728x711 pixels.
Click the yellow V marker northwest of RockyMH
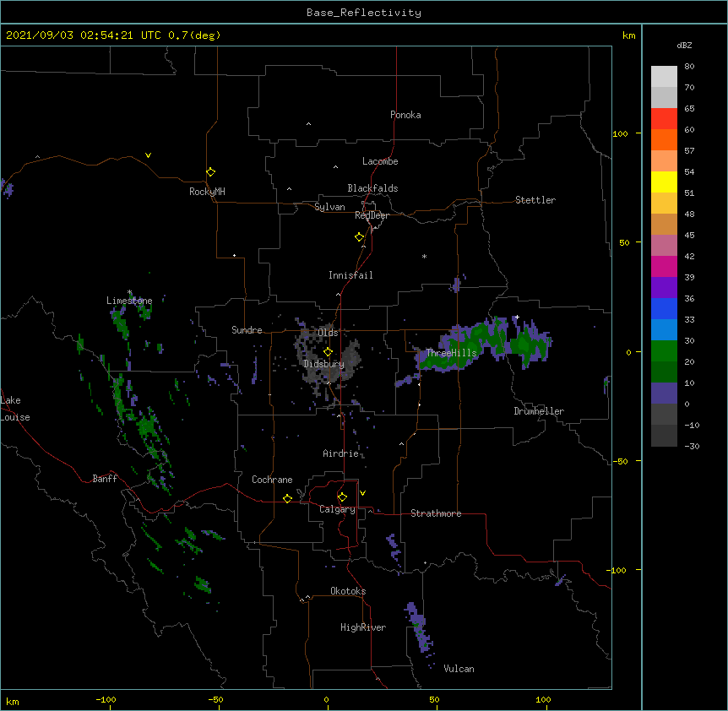pos(148,155)
